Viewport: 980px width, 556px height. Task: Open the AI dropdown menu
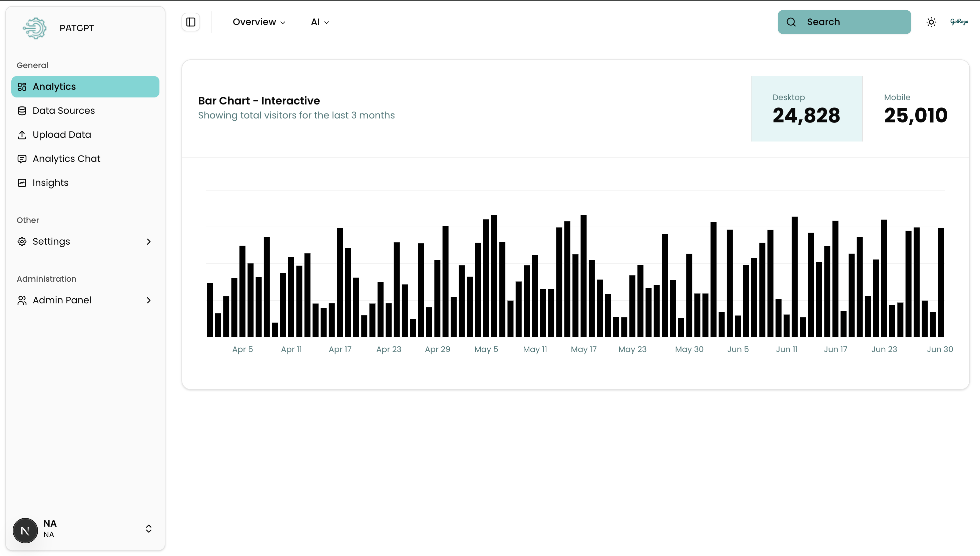(320, 22)
